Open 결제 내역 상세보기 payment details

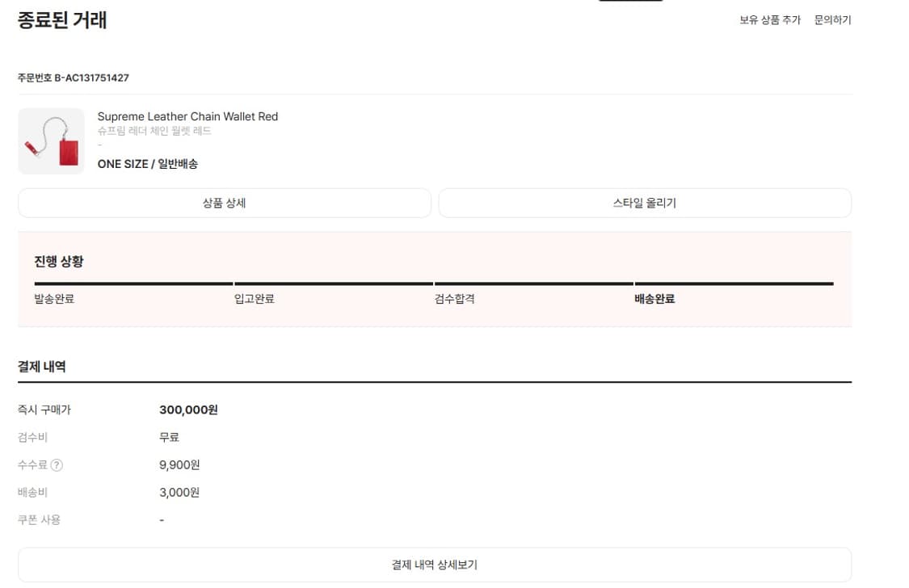pyautogui.click(x=434, y=564)
